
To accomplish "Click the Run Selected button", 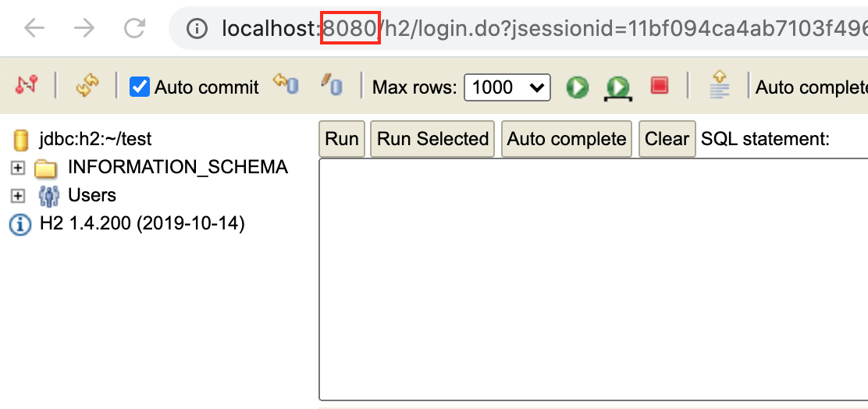I will tap(432, 140).
